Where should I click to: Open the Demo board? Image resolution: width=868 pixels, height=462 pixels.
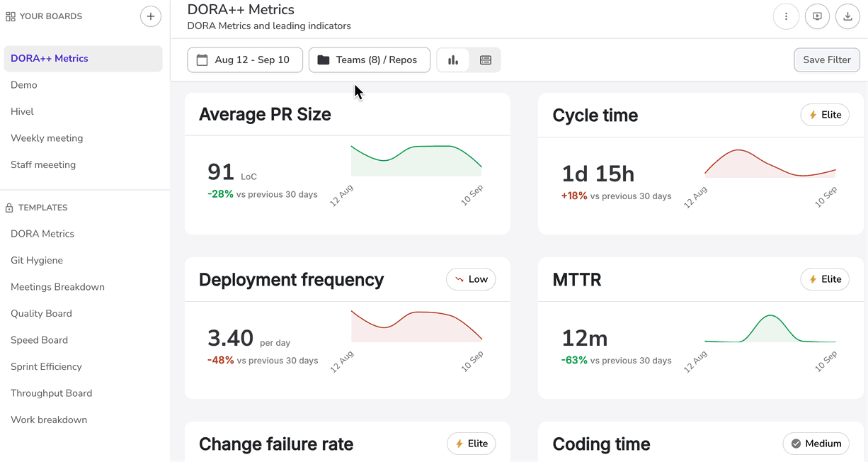pyautogui.click(x=24, y=85)
